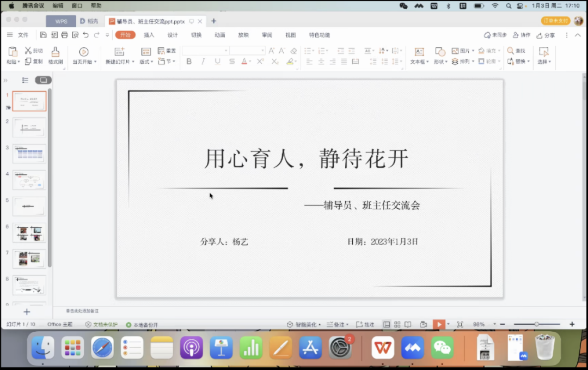Viewport: 588px width, 370px height.
Task: Open the Shapes (形状) dropdown
Action: [x=440, y=62]
